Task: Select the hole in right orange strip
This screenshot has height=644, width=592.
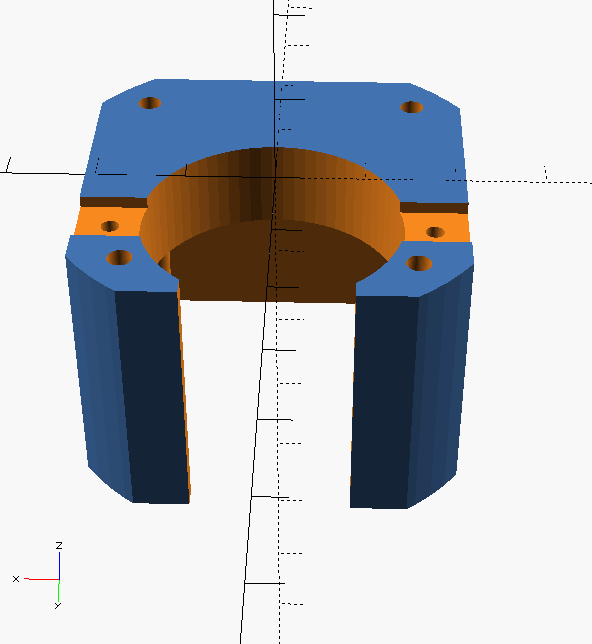Action: [435, 232]
